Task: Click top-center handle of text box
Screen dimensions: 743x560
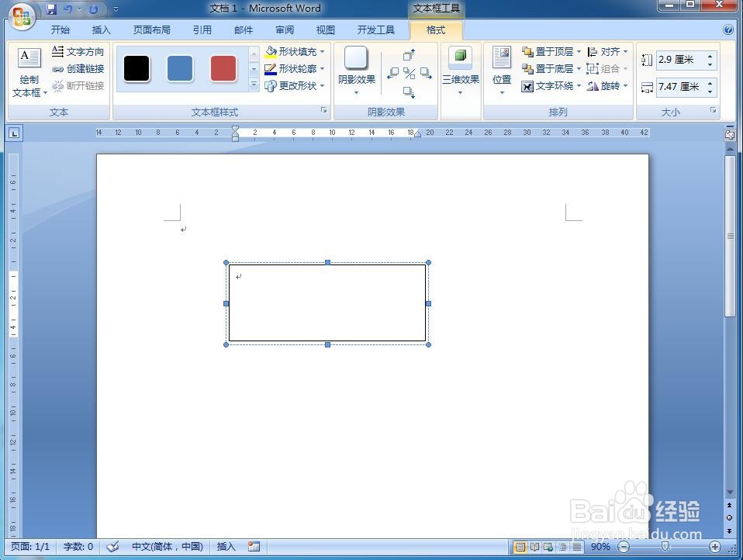Action: click(327, 262)
